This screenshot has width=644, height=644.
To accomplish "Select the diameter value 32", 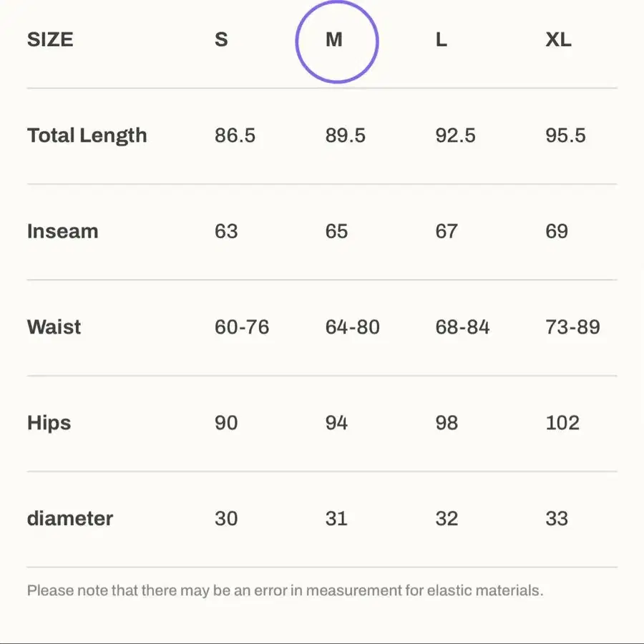I will click(x=447, y=518).
